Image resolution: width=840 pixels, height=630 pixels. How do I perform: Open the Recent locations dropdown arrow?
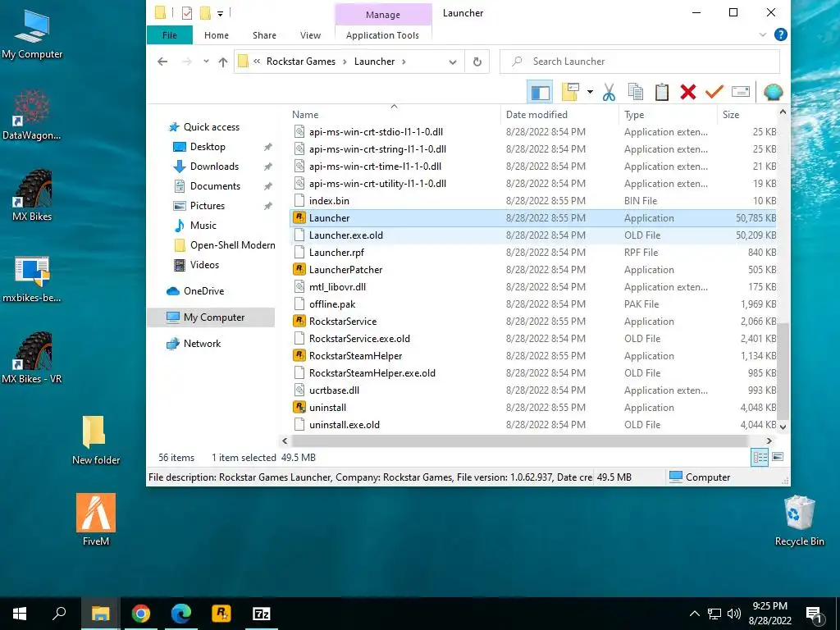click(206, 62)
